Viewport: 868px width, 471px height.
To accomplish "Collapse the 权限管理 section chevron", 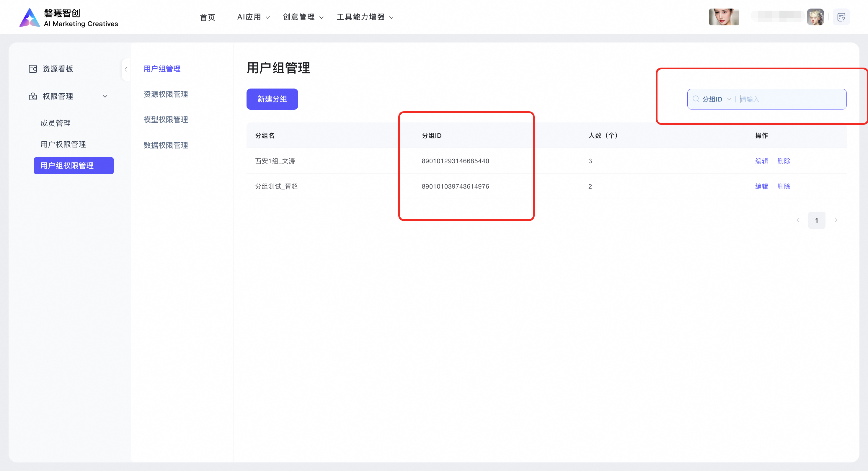I will (x=105, y=97).
